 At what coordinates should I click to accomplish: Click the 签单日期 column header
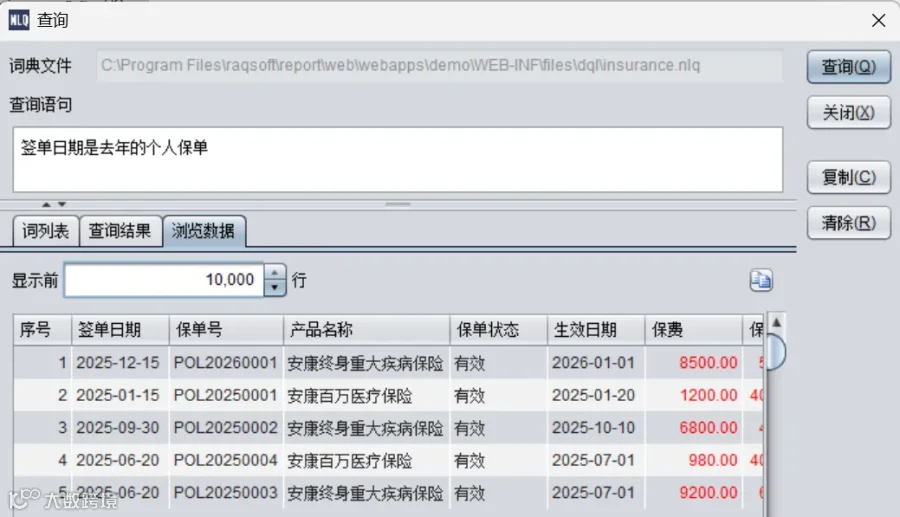point(120,330)
